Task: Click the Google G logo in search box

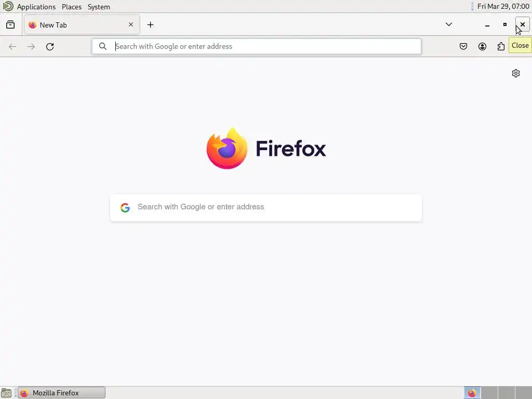Action: point(125,208)
